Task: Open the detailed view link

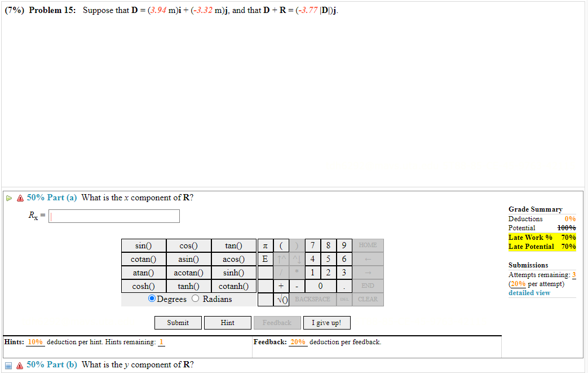Action: tap(529, 292)
